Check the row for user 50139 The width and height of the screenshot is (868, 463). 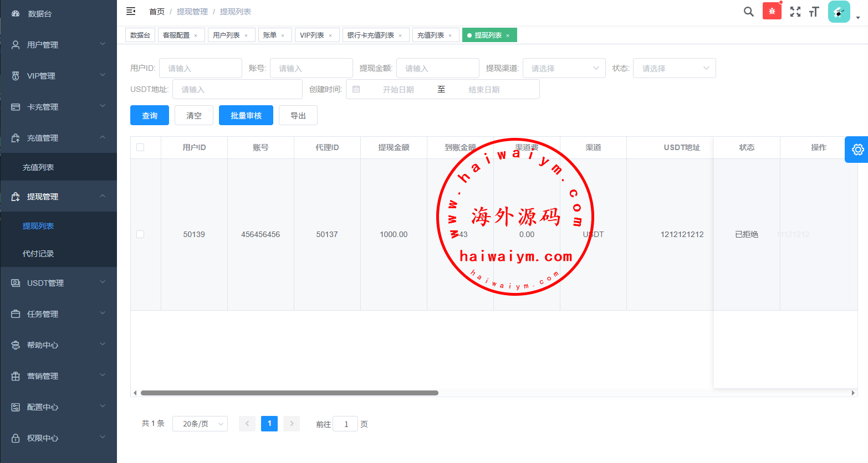click(x=140, y=234)
